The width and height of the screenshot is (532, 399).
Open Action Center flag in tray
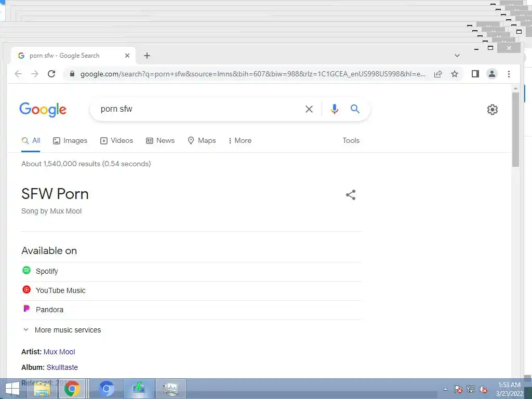458,389
